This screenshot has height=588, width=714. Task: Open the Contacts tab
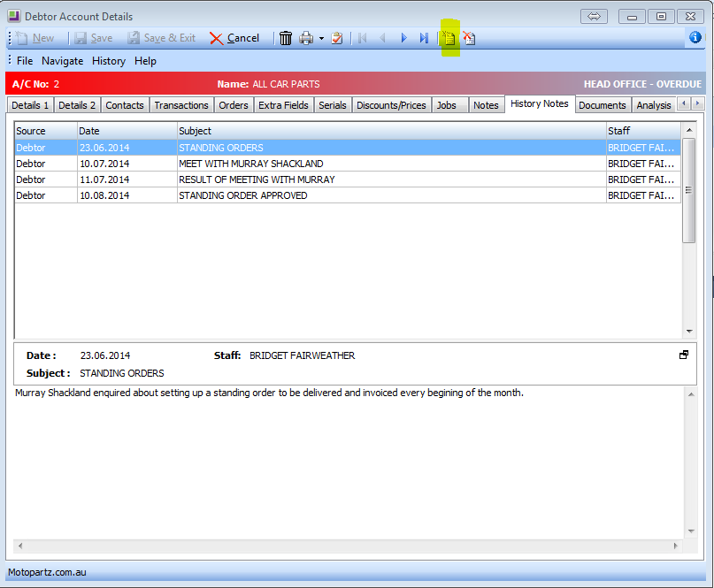click(x=125, y=105)
